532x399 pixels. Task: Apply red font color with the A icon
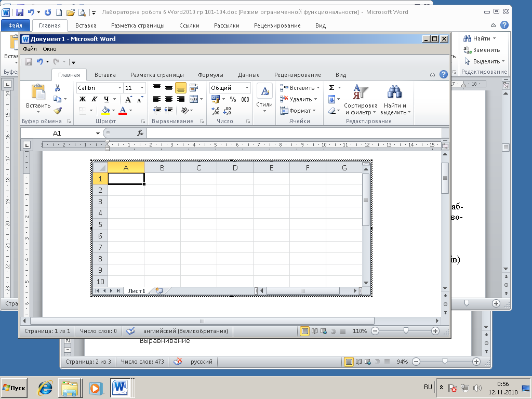click(123, 111)
